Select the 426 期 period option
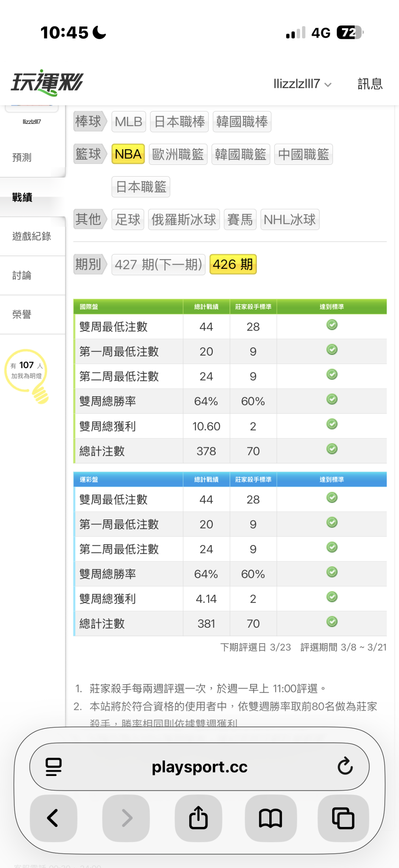 tap(233, 264)
